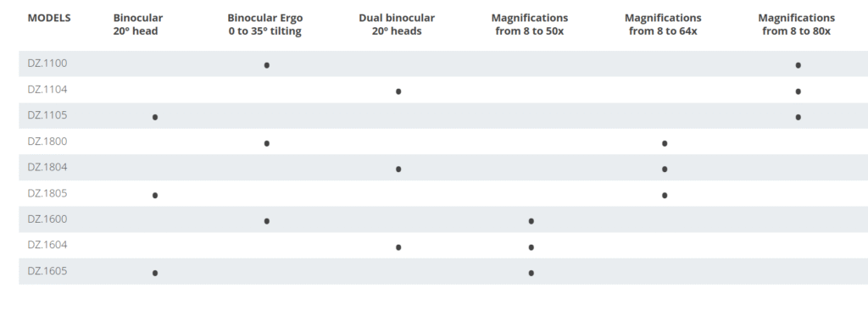The height and width of the screenshot is (327, 868).
Task: Select DZ.1604 in the models list
Action: [47, 245]
